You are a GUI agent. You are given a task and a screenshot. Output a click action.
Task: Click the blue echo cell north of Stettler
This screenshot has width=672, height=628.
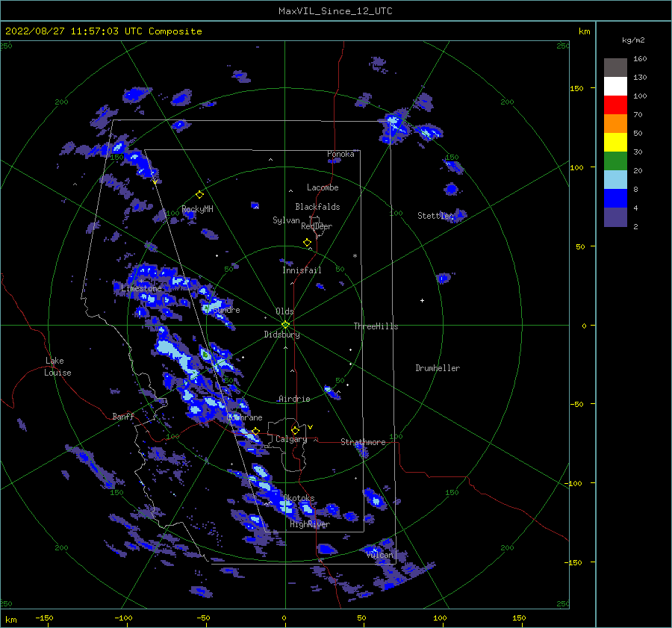451,189
